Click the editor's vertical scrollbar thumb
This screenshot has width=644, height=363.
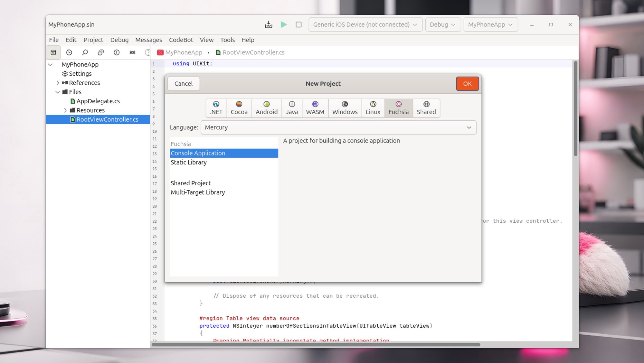(x=575, y=109)
